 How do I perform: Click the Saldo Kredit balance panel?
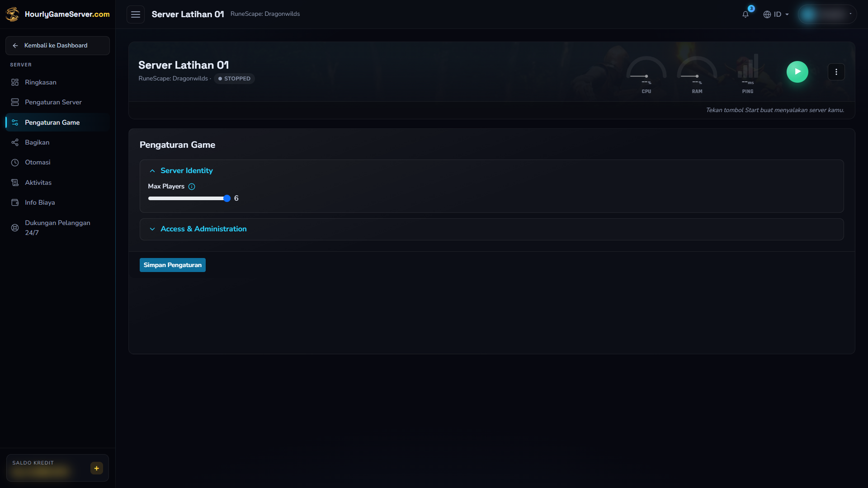57,468
